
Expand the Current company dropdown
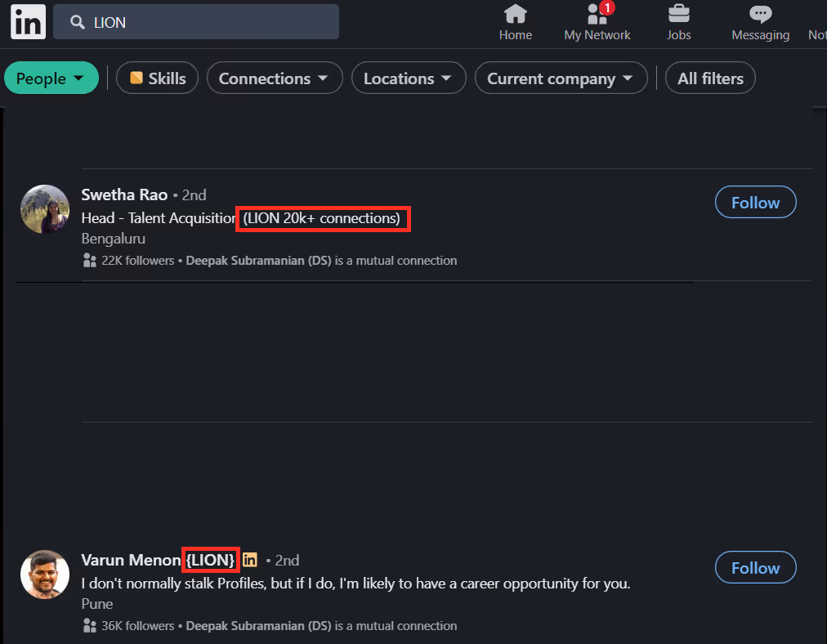point(561,78)
